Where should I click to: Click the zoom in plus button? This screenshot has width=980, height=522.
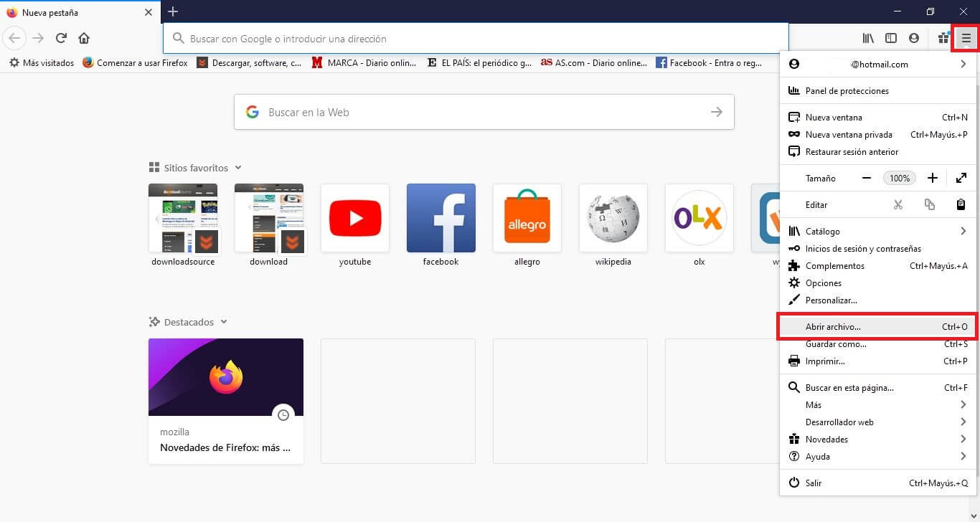(x=933, y=178)
